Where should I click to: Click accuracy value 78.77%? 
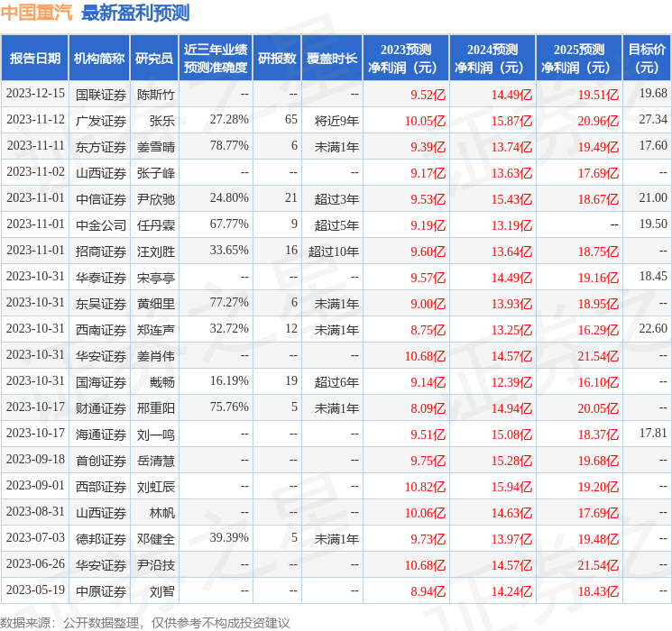pos(229,146)
